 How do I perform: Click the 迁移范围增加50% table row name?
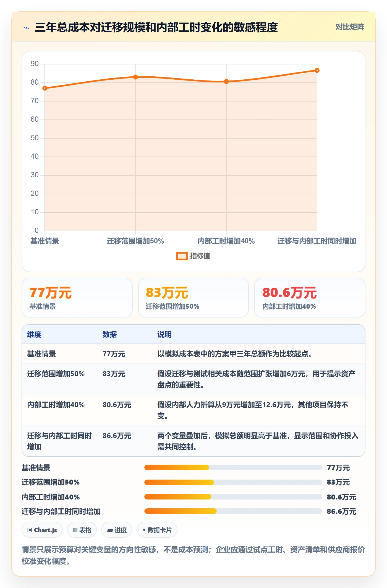point(56,374)
